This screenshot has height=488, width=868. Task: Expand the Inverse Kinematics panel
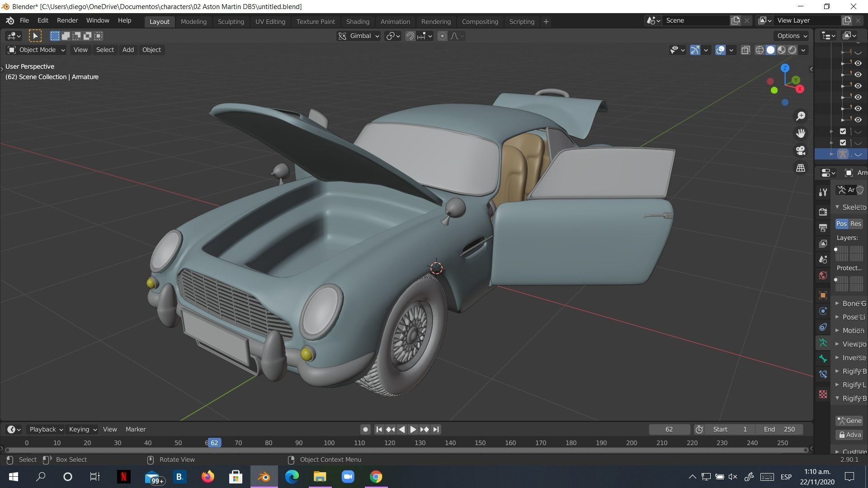tap(850, 357)
